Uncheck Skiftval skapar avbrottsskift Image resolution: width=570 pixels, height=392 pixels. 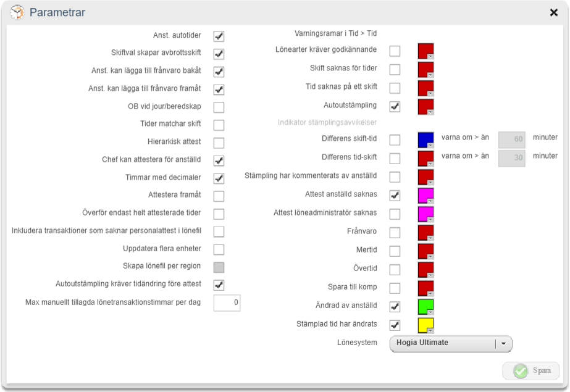point(219,54)
